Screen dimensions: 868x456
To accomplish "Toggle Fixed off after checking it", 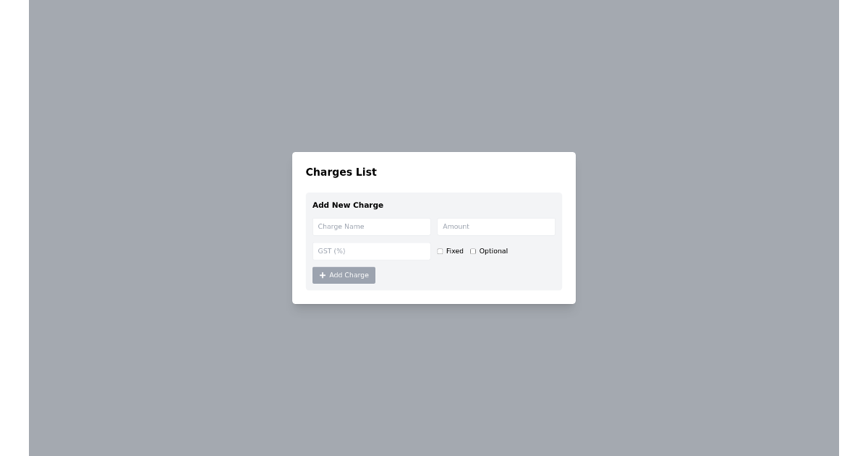I will pyautogui.click(x=440, y=251).
